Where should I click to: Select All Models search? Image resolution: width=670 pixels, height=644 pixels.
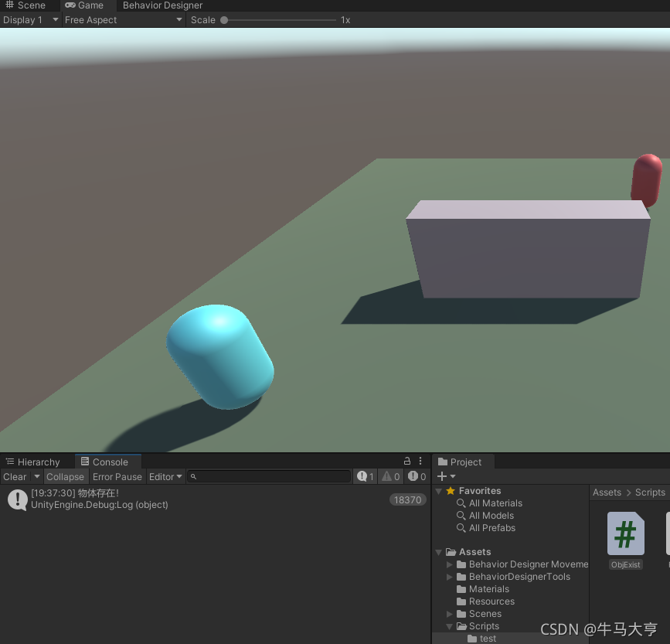tap(491, 516)
